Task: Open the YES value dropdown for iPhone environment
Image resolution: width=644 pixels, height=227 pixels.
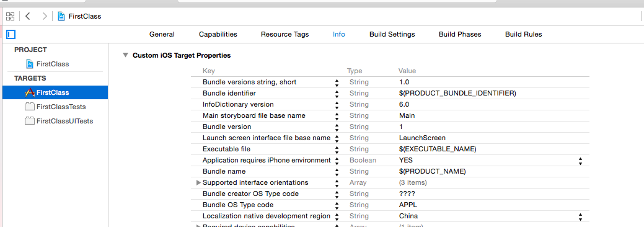Action: (580, 161)
